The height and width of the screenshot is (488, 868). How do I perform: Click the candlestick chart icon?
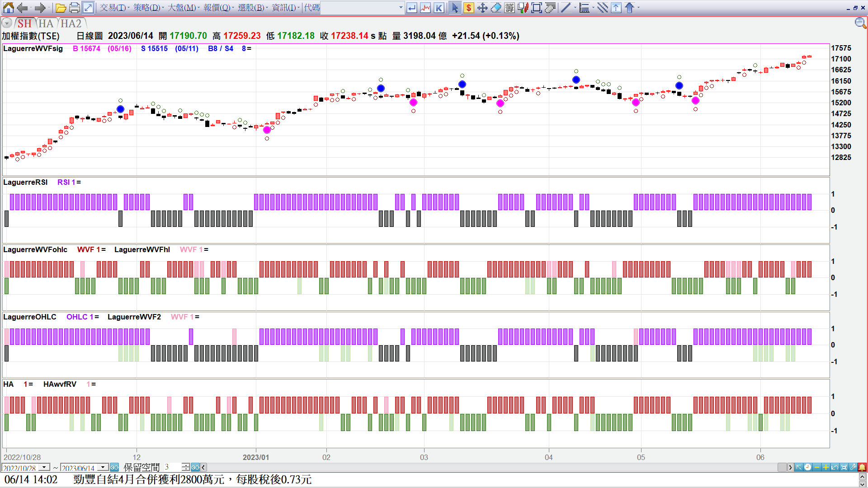pyautogui.click(x=523, y=8)
